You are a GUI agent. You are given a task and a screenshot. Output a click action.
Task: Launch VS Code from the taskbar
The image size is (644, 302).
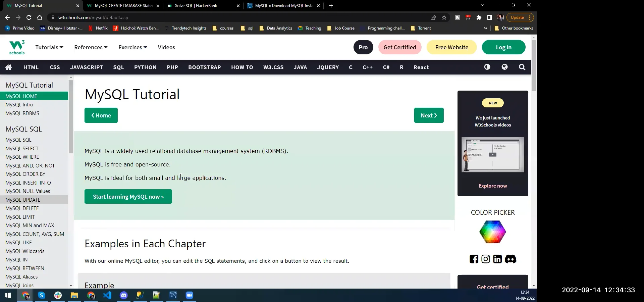[107, 296]
